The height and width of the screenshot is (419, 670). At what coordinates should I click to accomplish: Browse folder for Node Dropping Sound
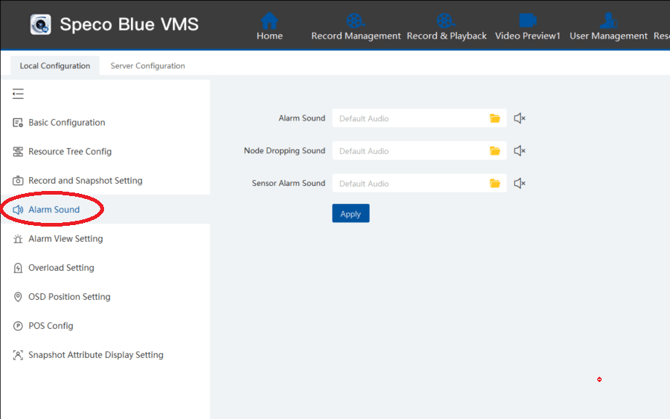495,151
